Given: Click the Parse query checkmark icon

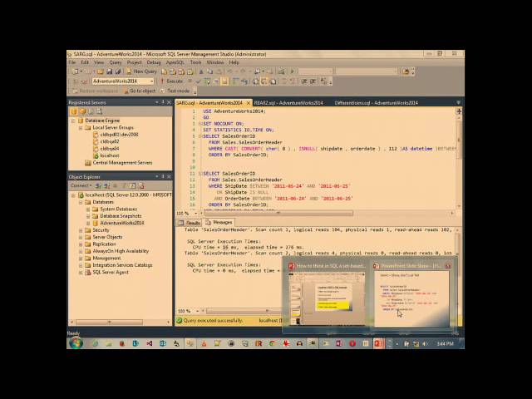Looking at the screenshot, I should click(x=199, y=81).
